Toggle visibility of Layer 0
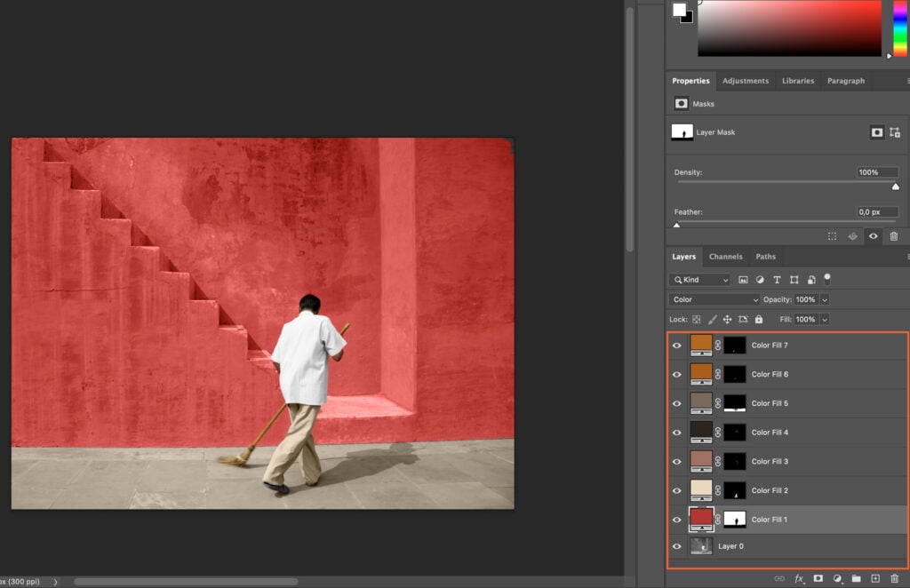Viewport: 910px width, 588px height. [x=677, y=545]
